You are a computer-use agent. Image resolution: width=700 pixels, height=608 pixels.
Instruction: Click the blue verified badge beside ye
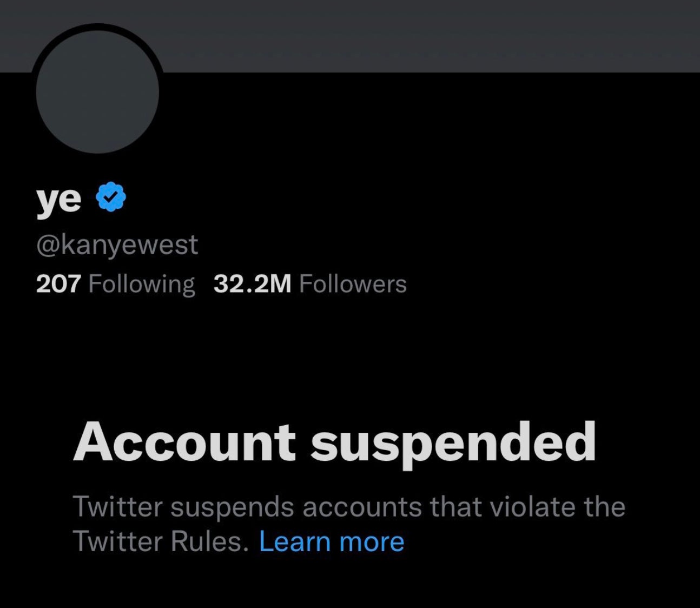pyautogui.click(x=111, y=197)
